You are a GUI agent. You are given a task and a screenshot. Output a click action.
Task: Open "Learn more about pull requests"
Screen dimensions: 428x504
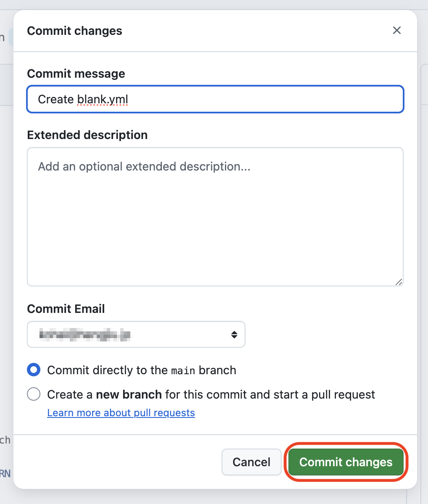(x=121, y=412)
